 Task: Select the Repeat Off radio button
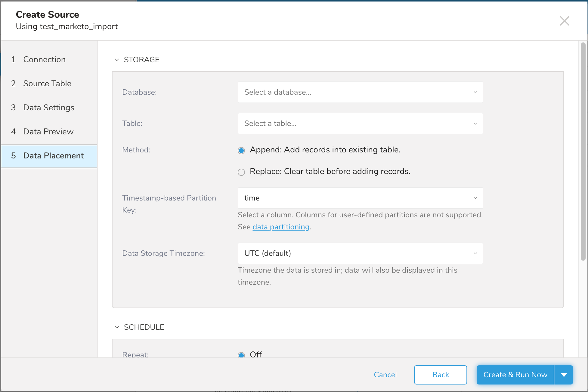[241, 355]
